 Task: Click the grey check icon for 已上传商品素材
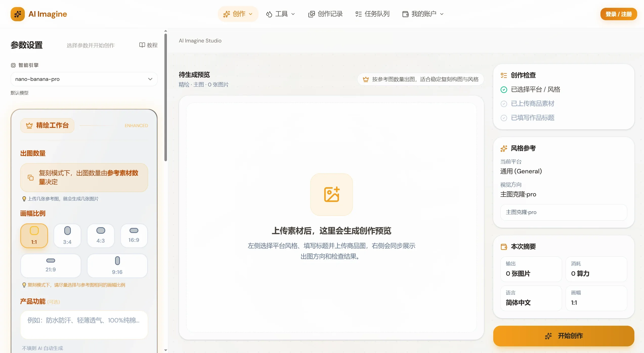pyautogui.click(x=504, y=104)
